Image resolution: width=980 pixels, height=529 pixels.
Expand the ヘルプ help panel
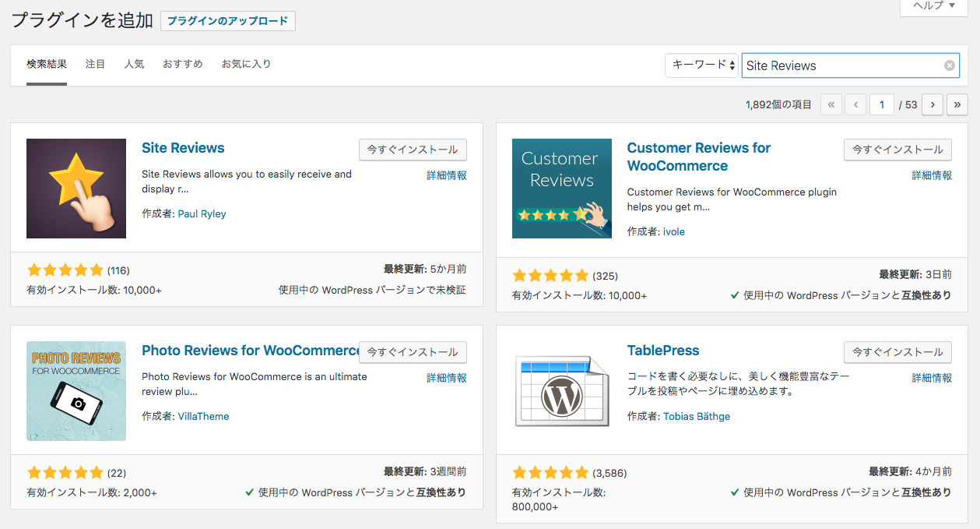tap(934, 6)
